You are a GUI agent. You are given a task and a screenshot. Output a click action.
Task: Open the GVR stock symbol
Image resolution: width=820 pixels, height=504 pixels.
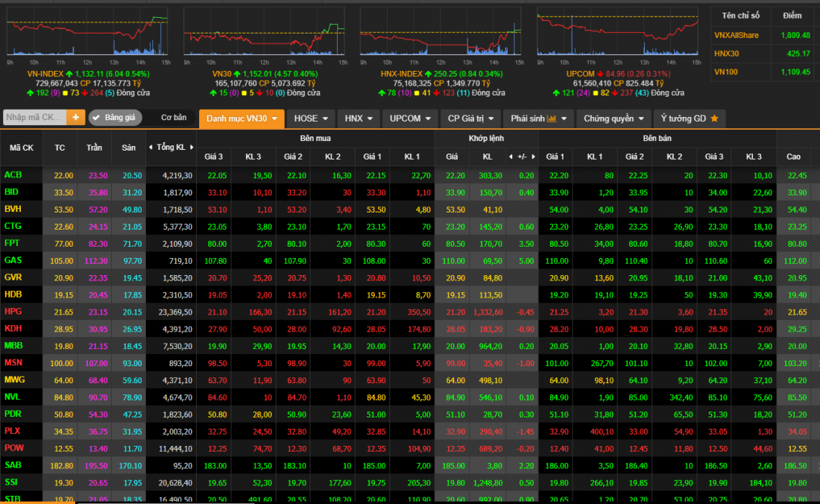13,277
